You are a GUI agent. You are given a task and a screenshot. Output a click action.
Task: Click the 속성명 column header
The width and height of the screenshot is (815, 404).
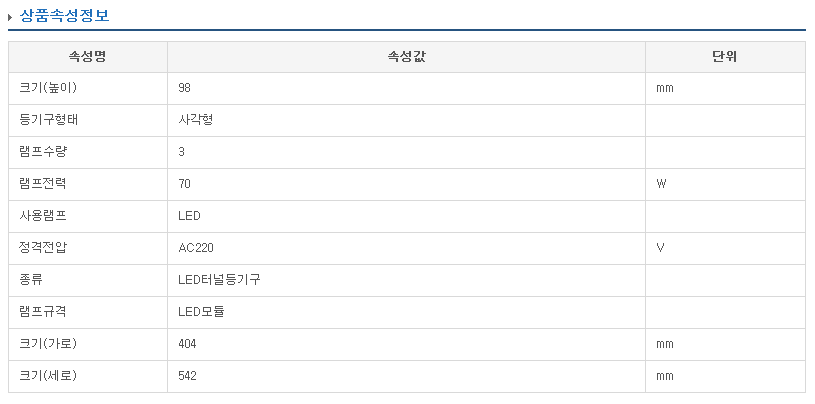(87, 57)
